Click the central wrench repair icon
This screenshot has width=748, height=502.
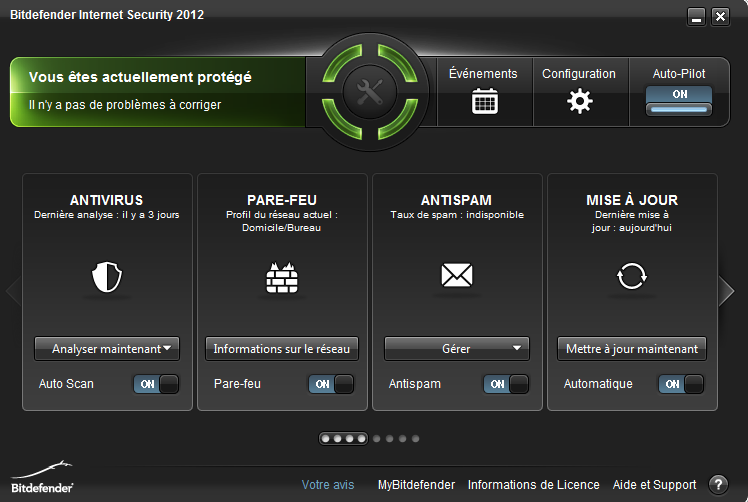[x=370, y=92]
